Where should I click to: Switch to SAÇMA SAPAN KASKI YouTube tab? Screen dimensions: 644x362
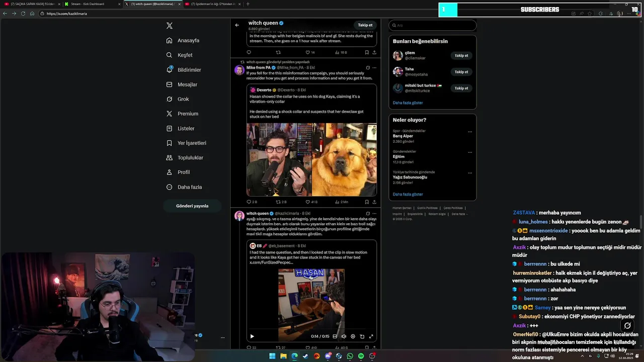click(31, 4)
